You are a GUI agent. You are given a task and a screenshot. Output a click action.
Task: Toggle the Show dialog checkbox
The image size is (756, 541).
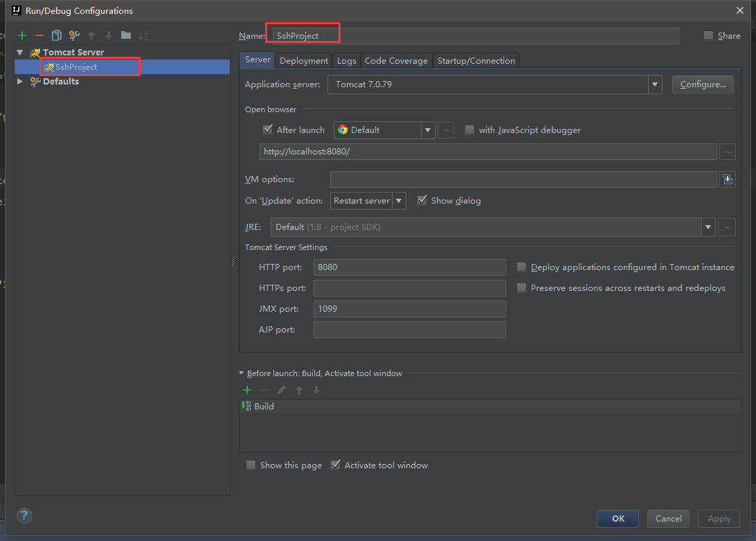click(422, 200)
